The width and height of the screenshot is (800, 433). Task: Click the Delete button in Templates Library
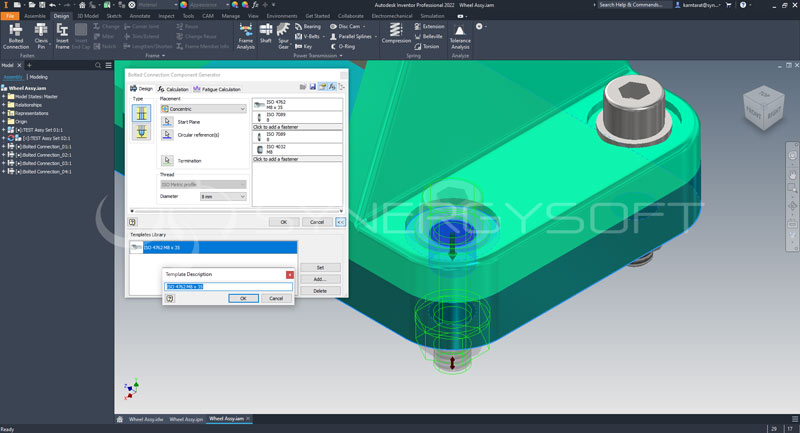click(x=320, y=290)
